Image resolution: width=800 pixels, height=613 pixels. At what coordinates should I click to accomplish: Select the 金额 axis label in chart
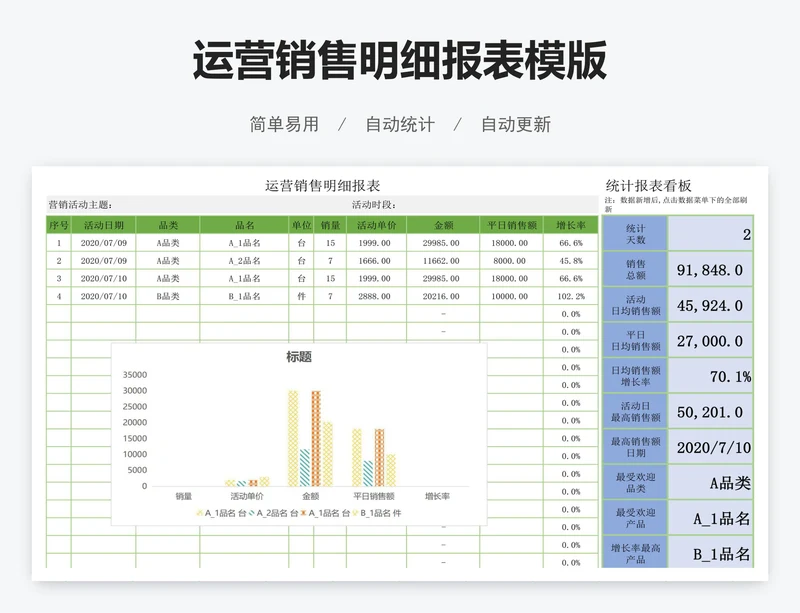(x=310, y=496)
